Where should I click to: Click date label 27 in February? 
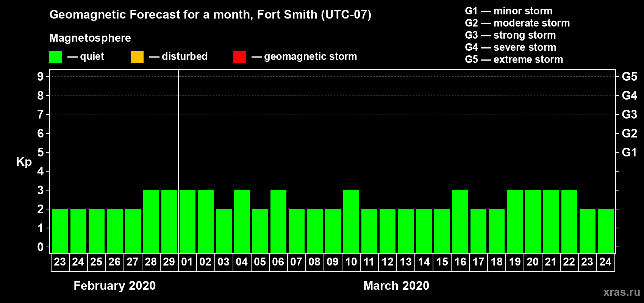(x=133, y=262)
